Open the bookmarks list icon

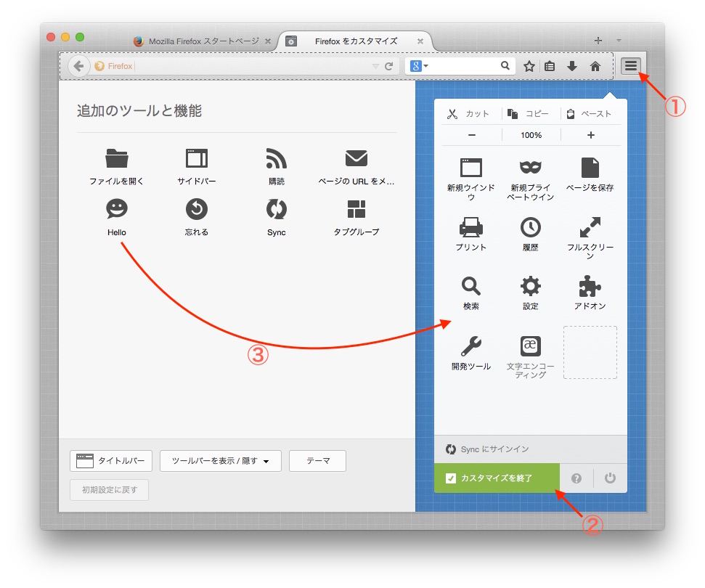(550, 67)
